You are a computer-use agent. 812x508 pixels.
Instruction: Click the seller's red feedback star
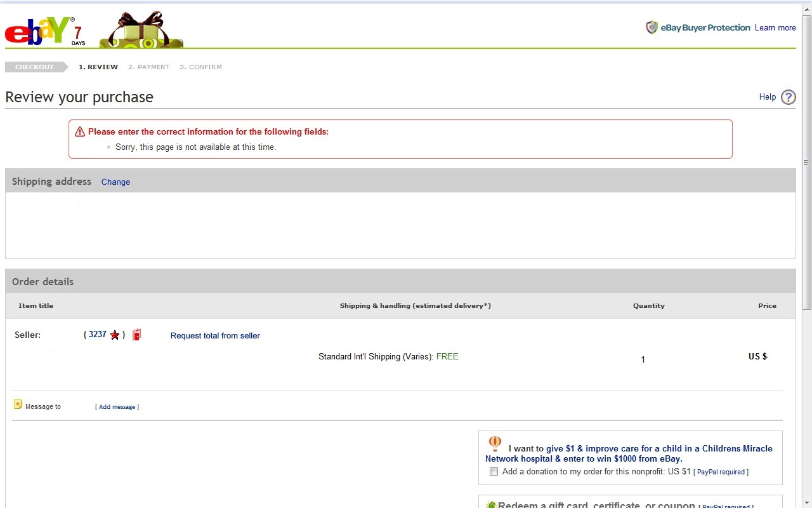click(x=115, y=335)
